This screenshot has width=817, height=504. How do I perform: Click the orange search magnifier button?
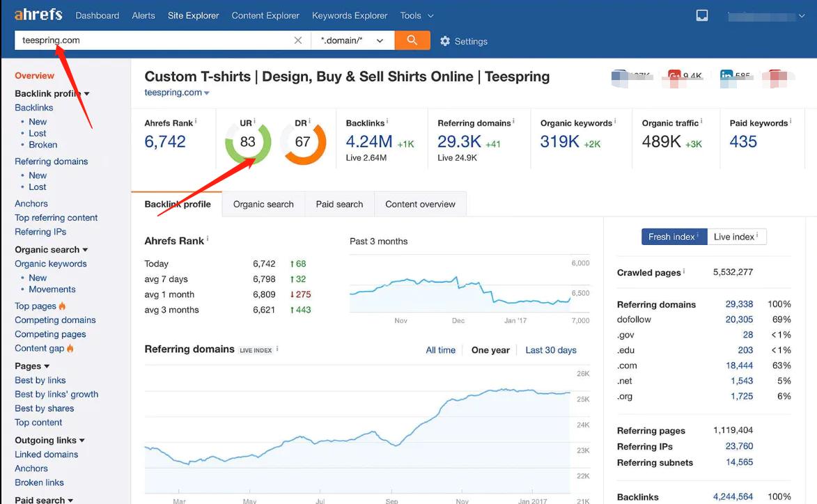pos(412,40)
